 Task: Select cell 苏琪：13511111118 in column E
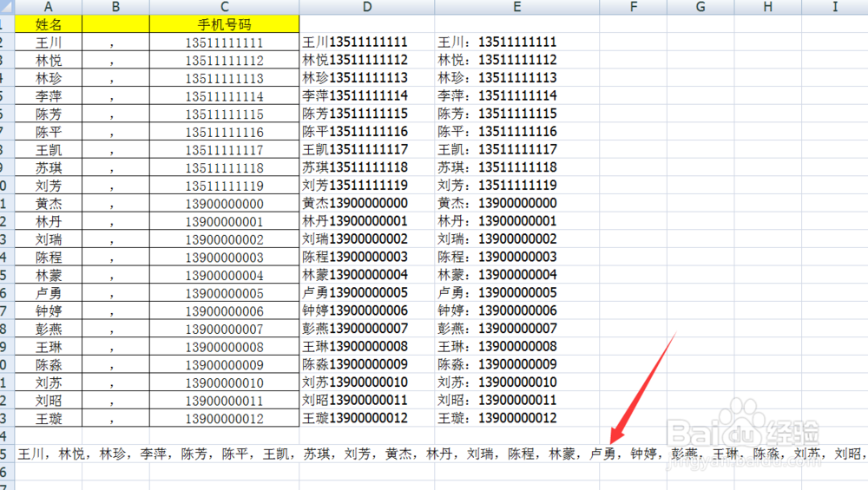click(x=517, y=167)
